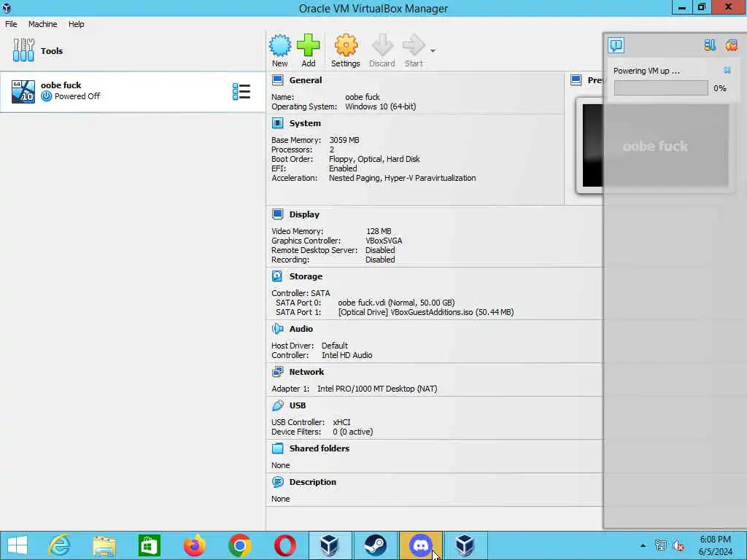
Task: Open the Machine menu
Action: pyautogui.click(x=42, y=24)
